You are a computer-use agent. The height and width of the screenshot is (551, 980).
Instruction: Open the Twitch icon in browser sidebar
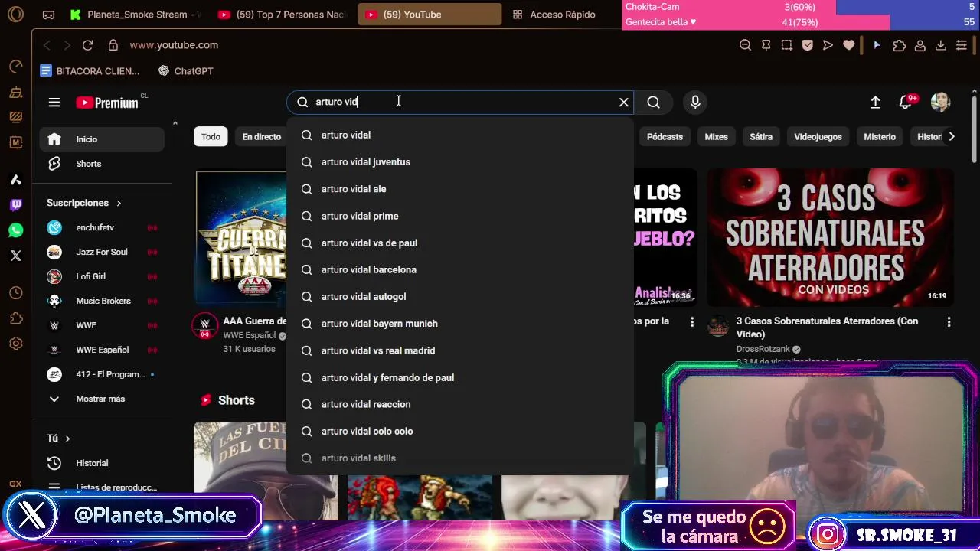[x=16, y=204]
